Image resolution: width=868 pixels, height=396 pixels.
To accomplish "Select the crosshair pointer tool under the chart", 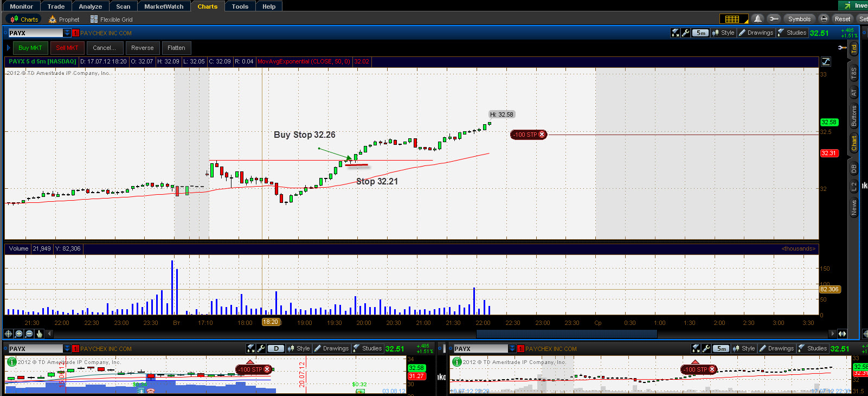I will pos(9,334).
